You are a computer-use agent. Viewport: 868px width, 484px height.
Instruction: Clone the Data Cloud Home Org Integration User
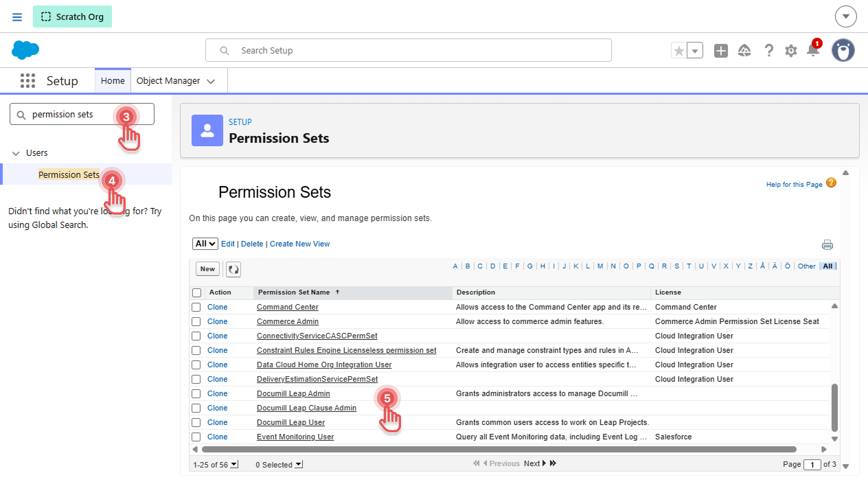pos(217,365)
